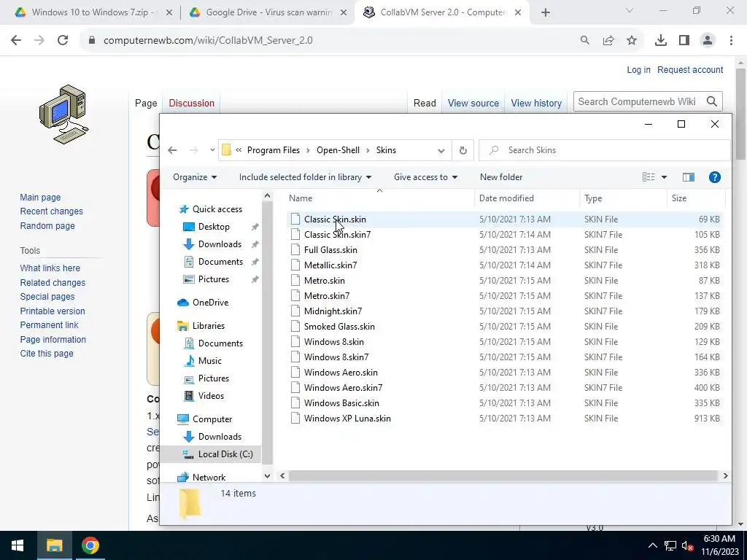Screen dimensions: 747x560
Task: Switch to Google Drive Virus scan warning tab
Action: coord(269,12)
